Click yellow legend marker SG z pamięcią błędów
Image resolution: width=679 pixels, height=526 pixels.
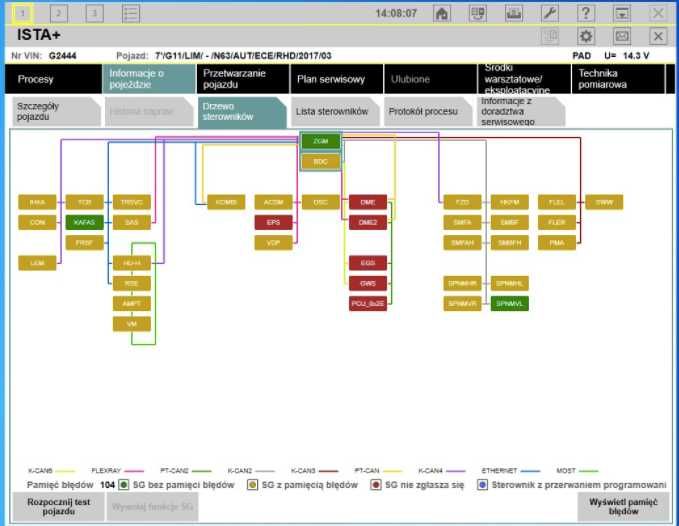click(252, 485)
